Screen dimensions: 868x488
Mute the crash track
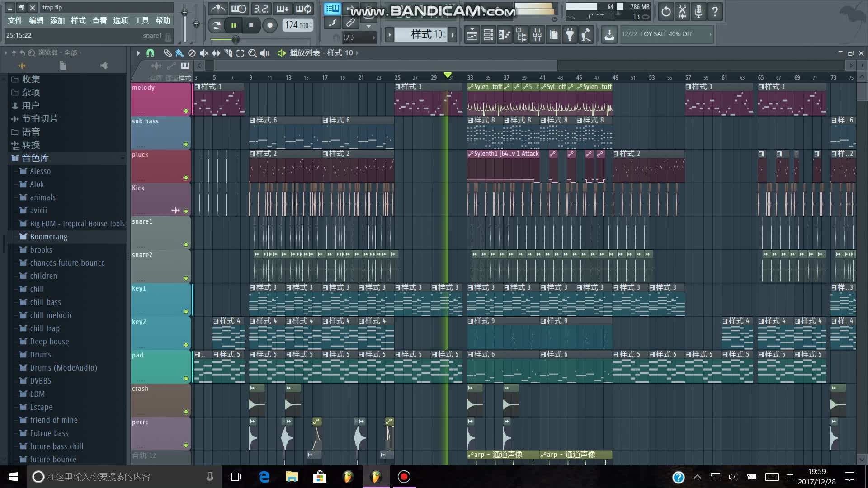click(186, 412)
